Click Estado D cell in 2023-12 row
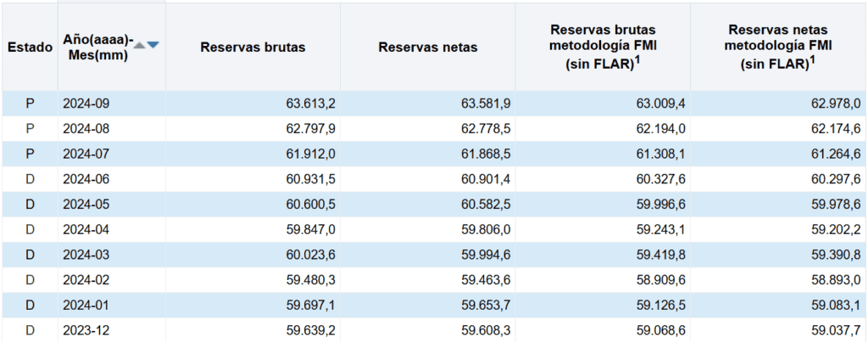The width and height of the screenshot is (868, 342). [x=30, y=330]
